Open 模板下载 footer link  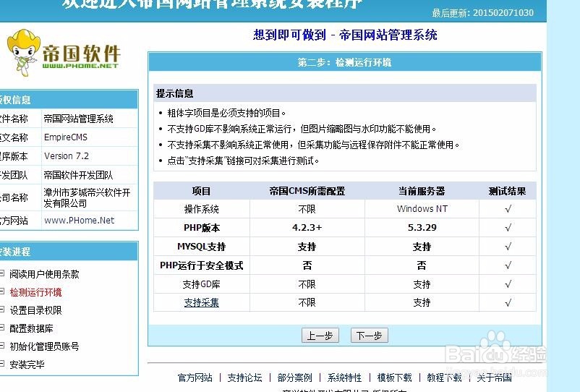tap(394, 378)
